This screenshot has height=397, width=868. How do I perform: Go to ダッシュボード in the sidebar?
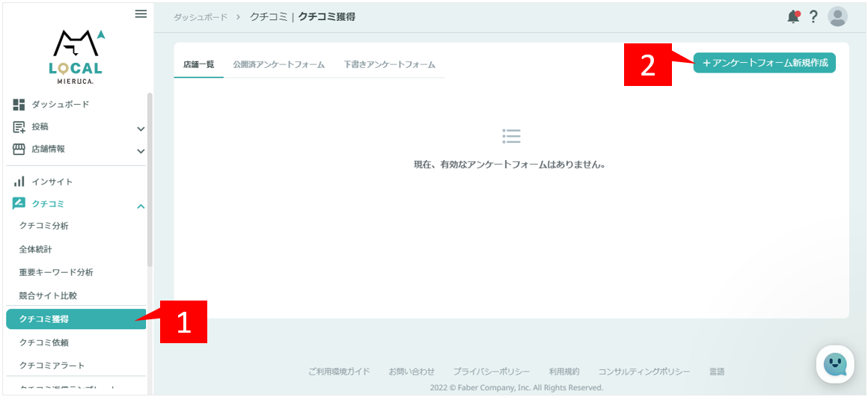pos(61,105)
